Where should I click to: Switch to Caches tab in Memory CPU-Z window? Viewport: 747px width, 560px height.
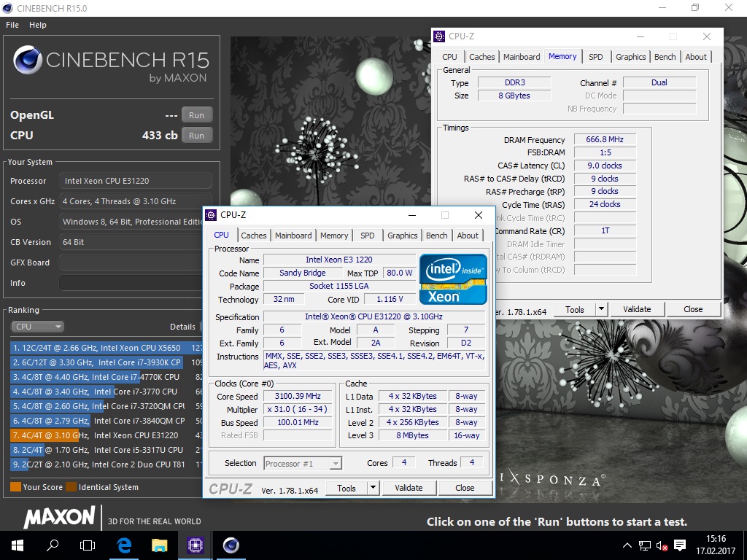point(481,57)
